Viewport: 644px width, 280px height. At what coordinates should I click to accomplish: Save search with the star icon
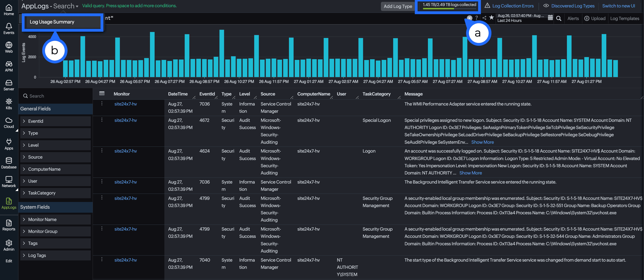tap(491, 17)
